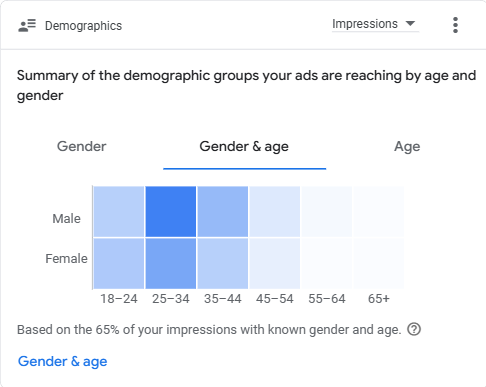Open the Gender & age report link
This screenshot has width=486, height=387.
click(x=63, y=362)
